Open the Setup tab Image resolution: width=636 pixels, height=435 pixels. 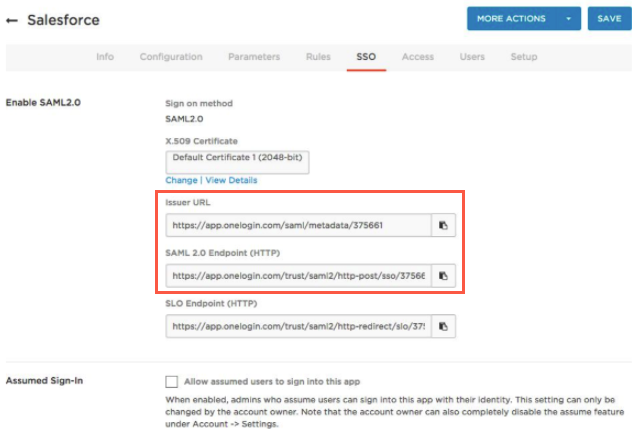pos(524,57)
